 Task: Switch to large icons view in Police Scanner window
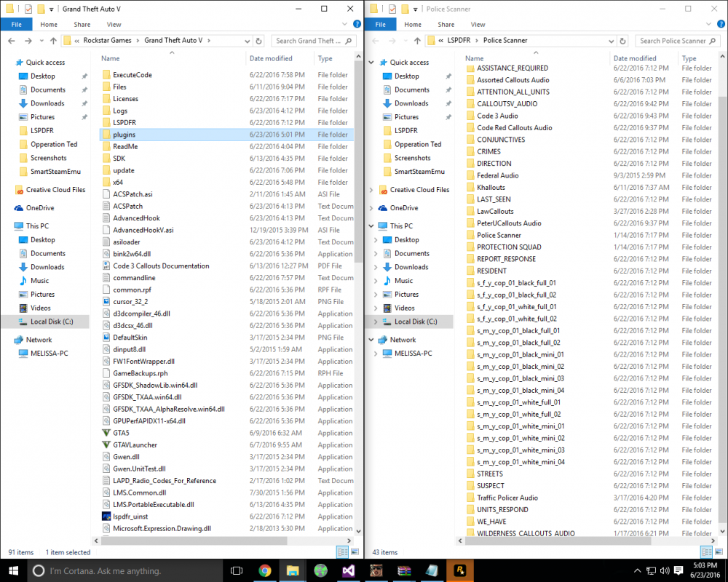(x=719, y=552)
